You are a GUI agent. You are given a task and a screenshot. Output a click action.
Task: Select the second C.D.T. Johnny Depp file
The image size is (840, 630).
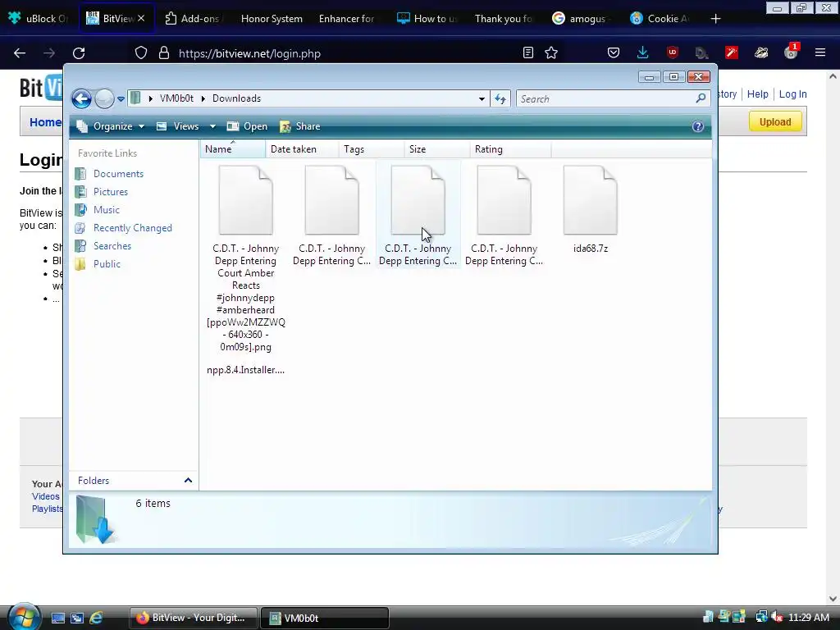pyautogui.click(x=331, y=216)
